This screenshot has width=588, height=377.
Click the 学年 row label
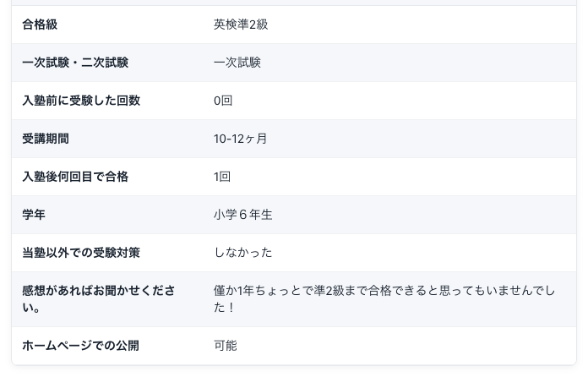pos(34,215)
